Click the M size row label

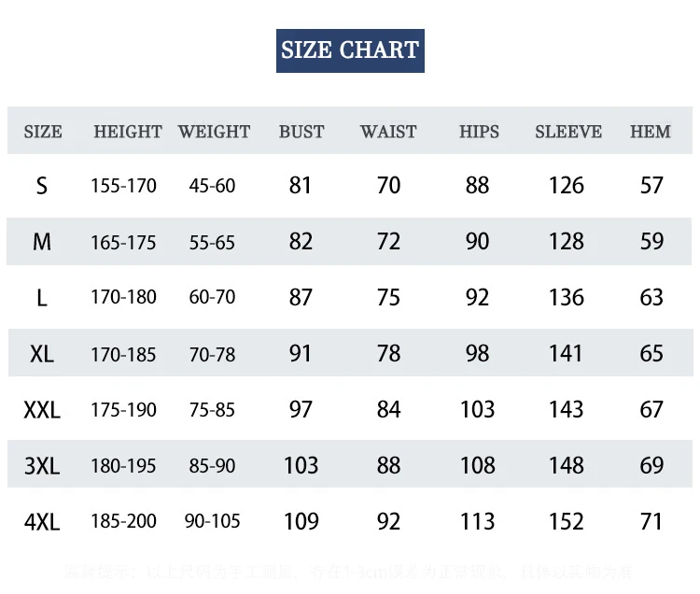[x=41, y=242]
